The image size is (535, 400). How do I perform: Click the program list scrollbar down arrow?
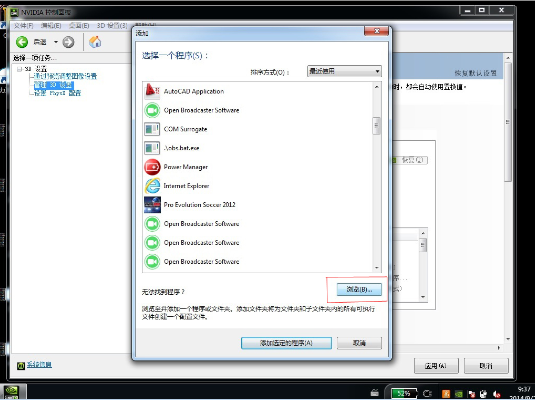[377, 268]
